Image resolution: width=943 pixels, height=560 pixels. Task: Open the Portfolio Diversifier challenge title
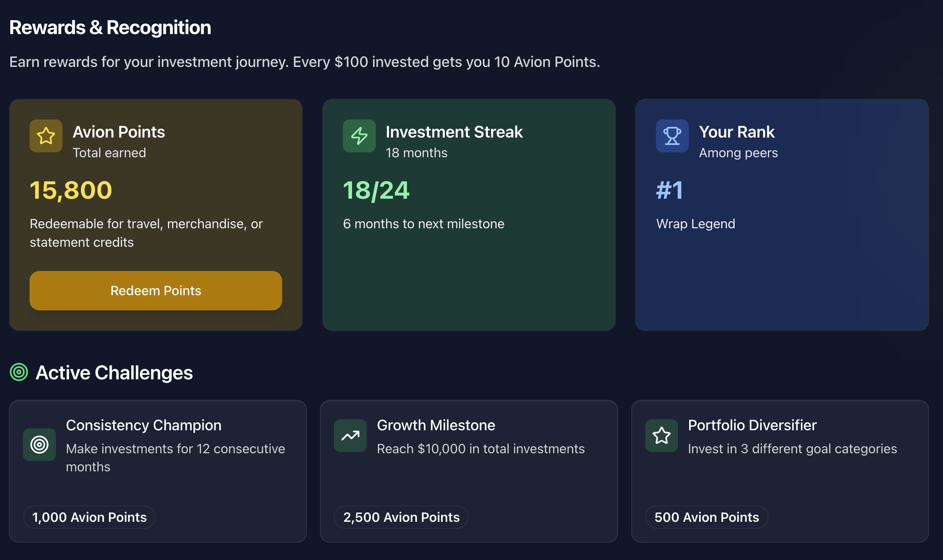[752, 425]
